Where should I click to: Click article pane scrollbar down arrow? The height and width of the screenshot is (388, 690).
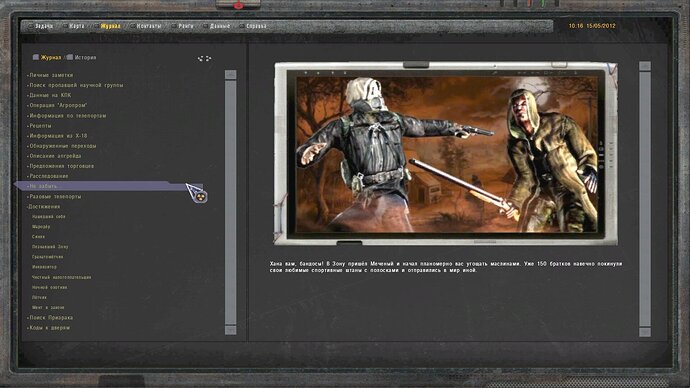(x=645, y=332)
